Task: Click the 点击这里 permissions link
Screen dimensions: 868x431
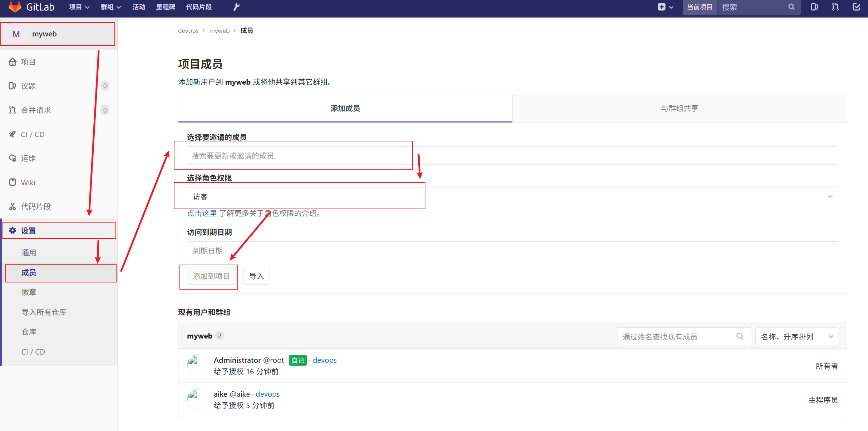Action: point(202,213)
